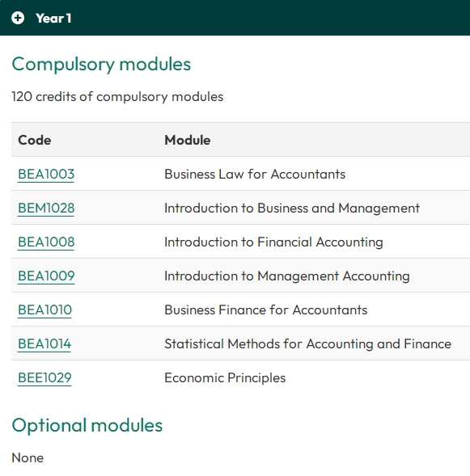The image size is (470, 476).
Task: Select Introduction to Financial Accounting text
Action: [x=273, y=242]
